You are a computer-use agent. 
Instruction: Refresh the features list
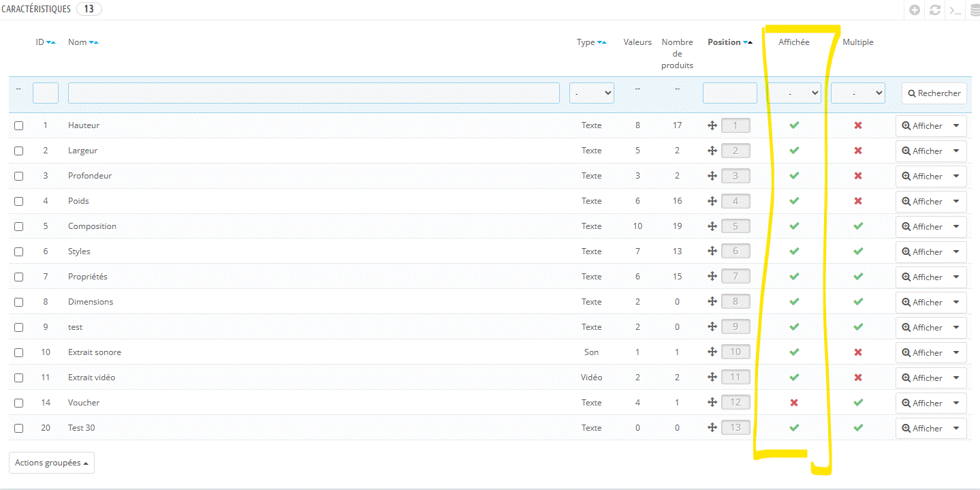[935, 10]
